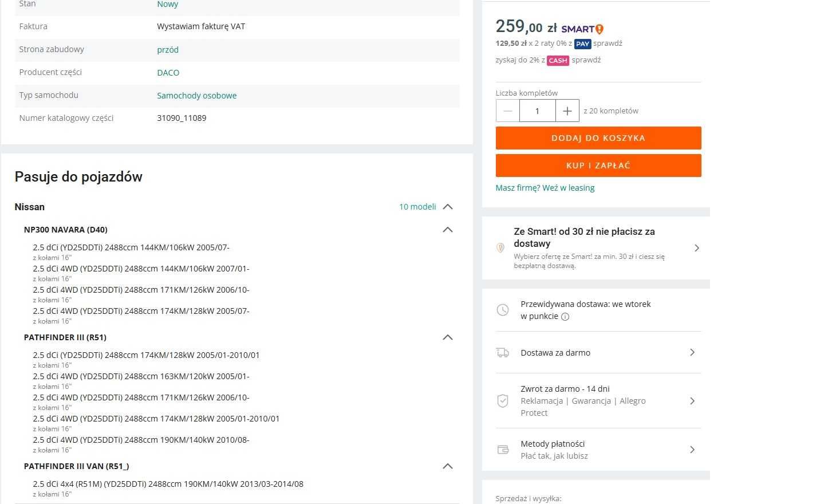Click the shield icon beside Zwrot za darmo
Screen dimensions: 832x504
pyautogui.click(x=503, y=401)
